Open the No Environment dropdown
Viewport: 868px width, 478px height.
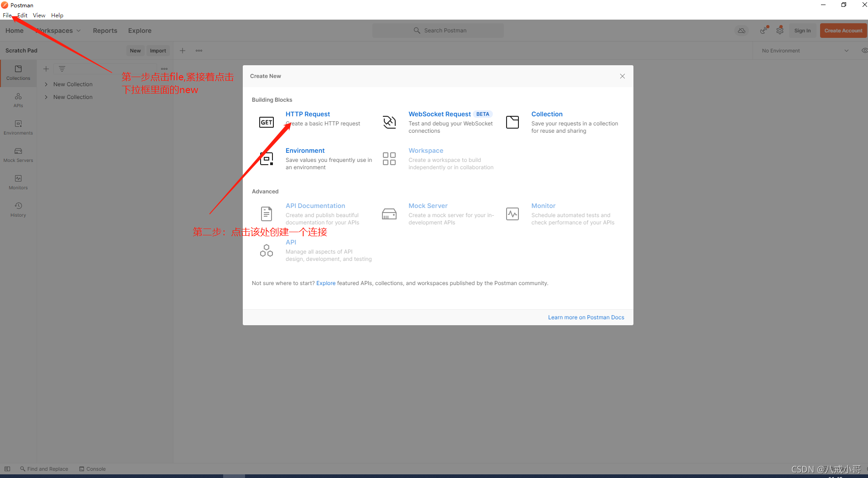[x=805, y=51]
